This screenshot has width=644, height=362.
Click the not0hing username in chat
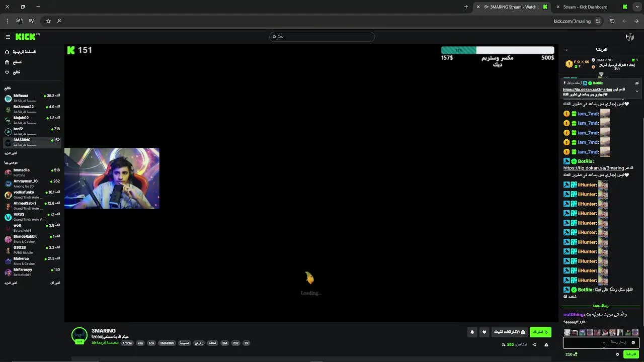point(574,315)
